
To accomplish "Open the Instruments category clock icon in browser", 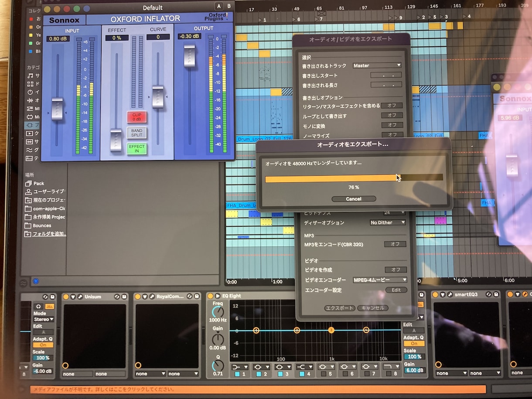I will 30,92.
